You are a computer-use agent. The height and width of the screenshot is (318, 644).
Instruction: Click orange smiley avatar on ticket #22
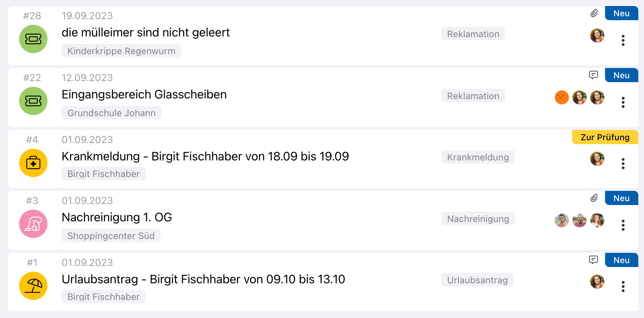click(561, 97)
